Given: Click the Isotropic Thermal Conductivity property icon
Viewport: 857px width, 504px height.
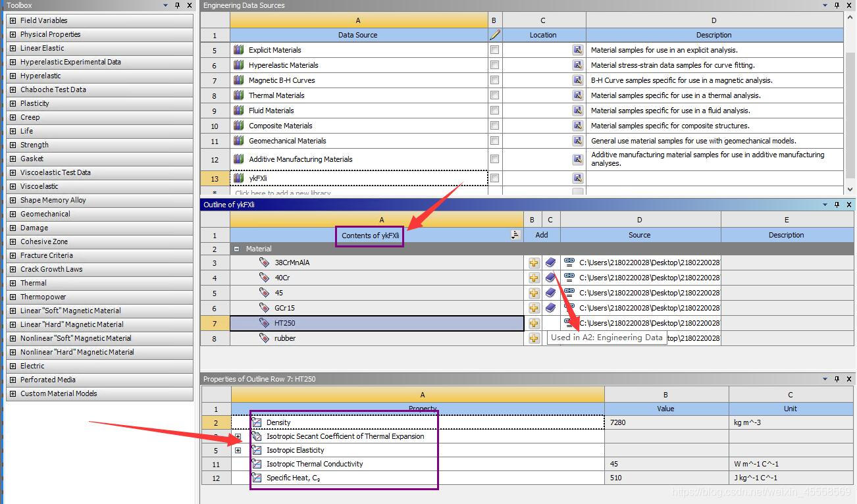Looking at the screenshot, I should tap(257, 464).
